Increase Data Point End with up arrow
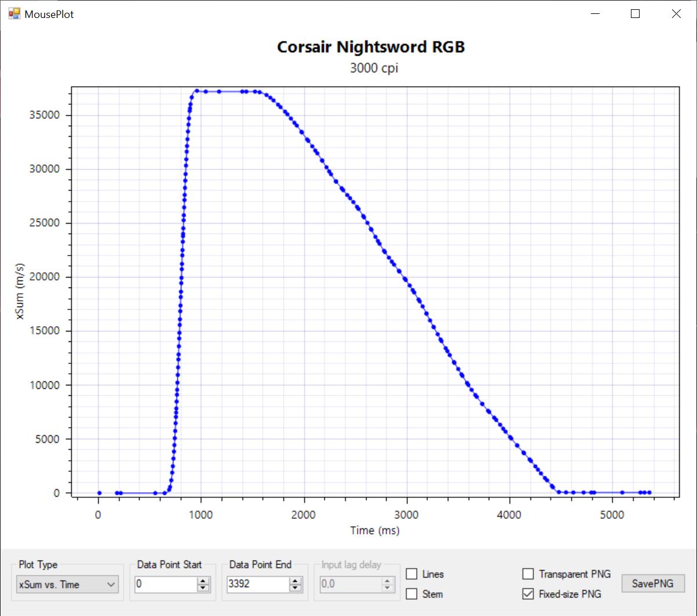Image resolution: width=697 pixels, height=616 pixels. tap(295, 581)
